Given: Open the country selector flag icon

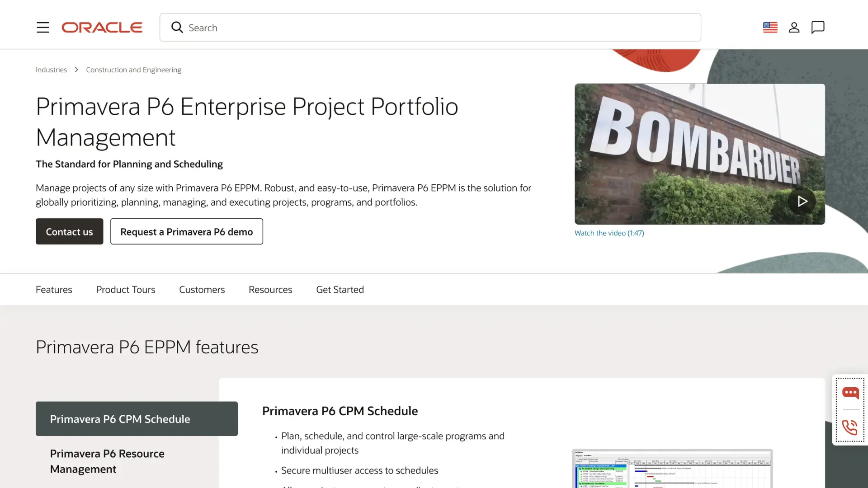Looking at the screenshot, I should (x=770, y=28).
